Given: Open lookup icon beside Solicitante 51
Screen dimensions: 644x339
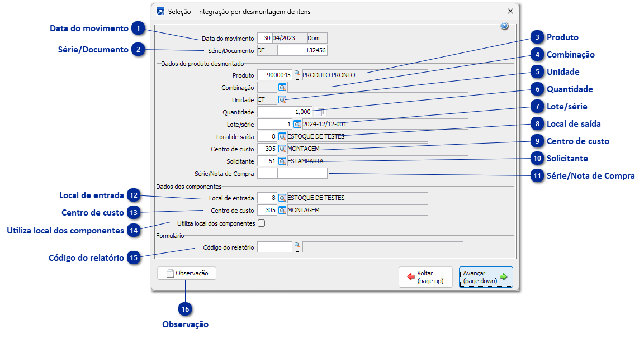Looking at the screenshot, I should tap(282, 161).
